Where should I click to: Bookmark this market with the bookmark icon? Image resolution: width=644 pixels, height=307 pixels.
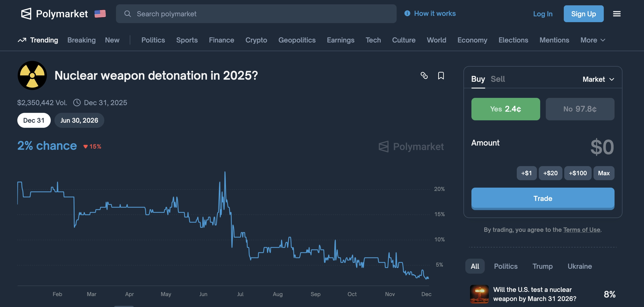441,75
